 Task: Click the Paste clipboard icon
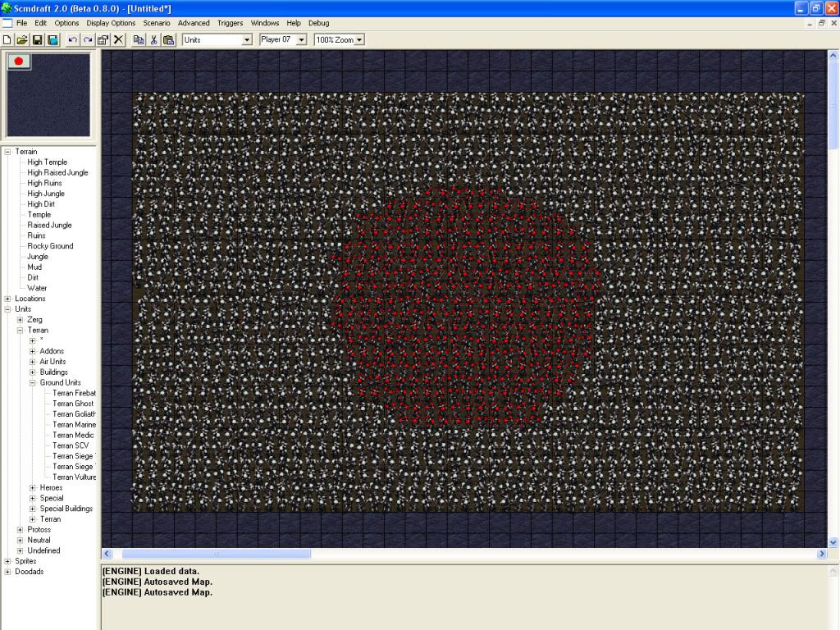point(169,39)
